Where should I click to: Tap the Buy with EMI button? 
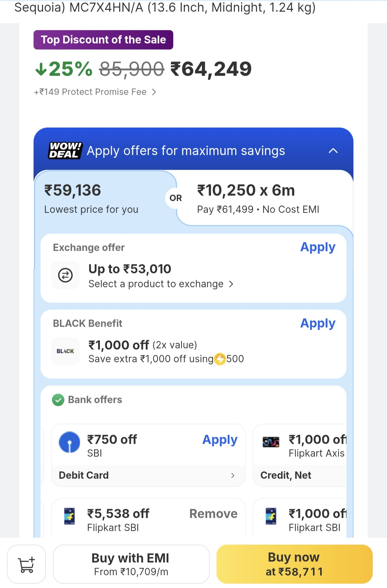131,564
